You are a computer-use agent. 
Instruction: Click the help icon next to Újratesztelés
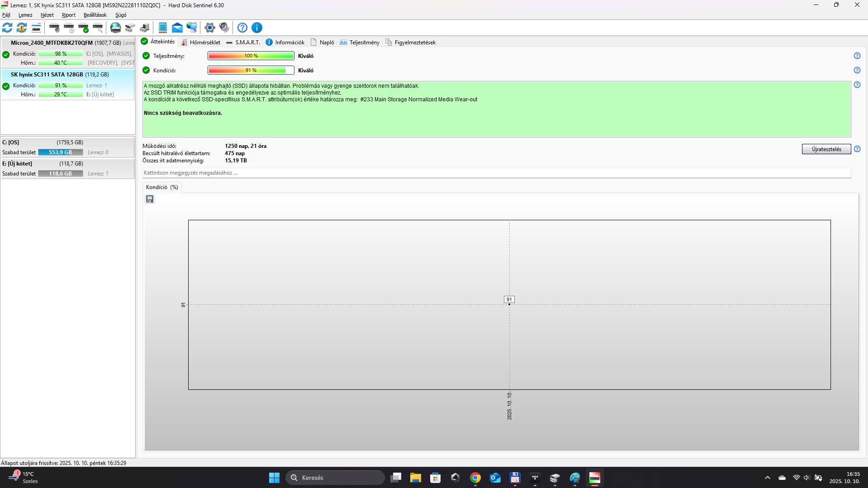point(857,149)
